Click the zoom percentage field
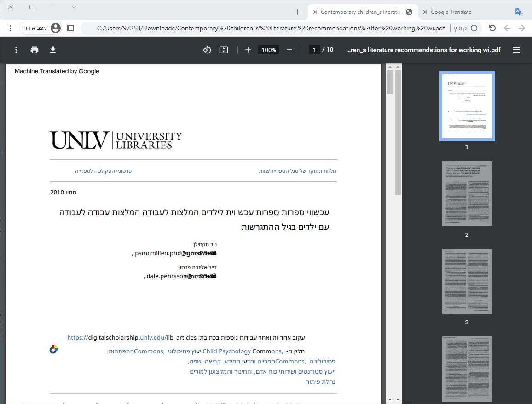Viewport: 532px width, 404px height. [269, 50]
